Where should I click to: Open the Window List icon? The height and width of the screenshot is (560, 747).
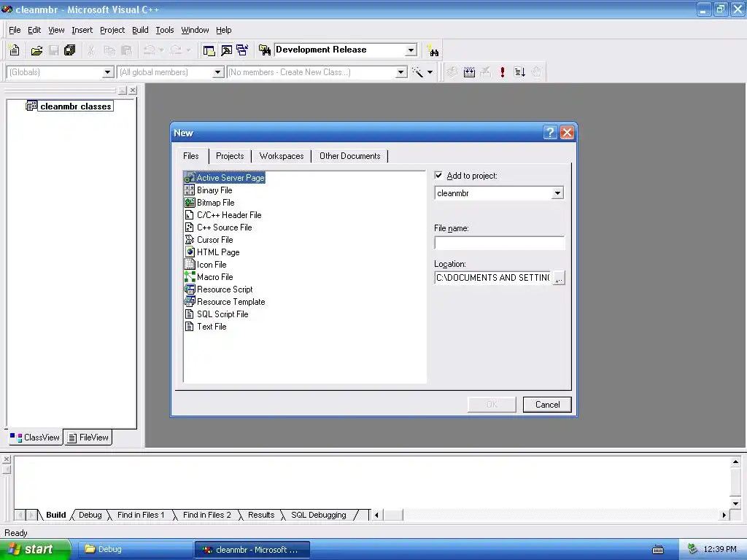[242, 50]
